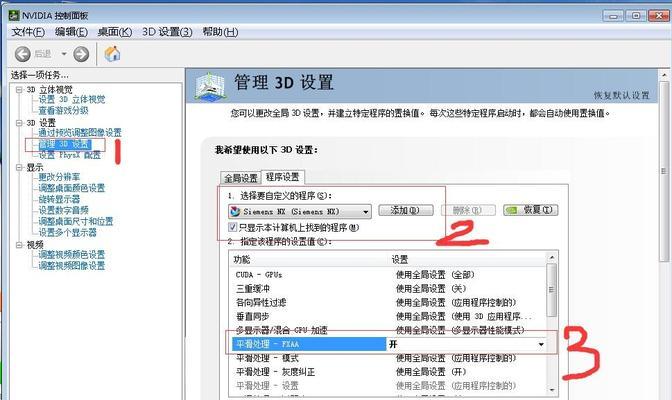
Task: Click the Forward arrow navigation icon
Action: click(81, 54)
